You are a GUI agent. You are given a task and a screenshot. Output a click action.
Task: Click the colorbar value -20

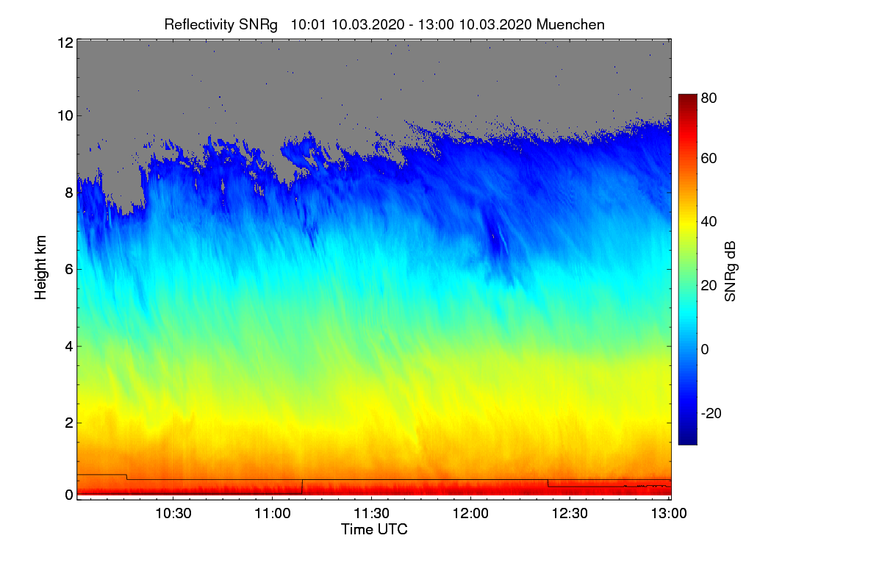tap(711, 414)
